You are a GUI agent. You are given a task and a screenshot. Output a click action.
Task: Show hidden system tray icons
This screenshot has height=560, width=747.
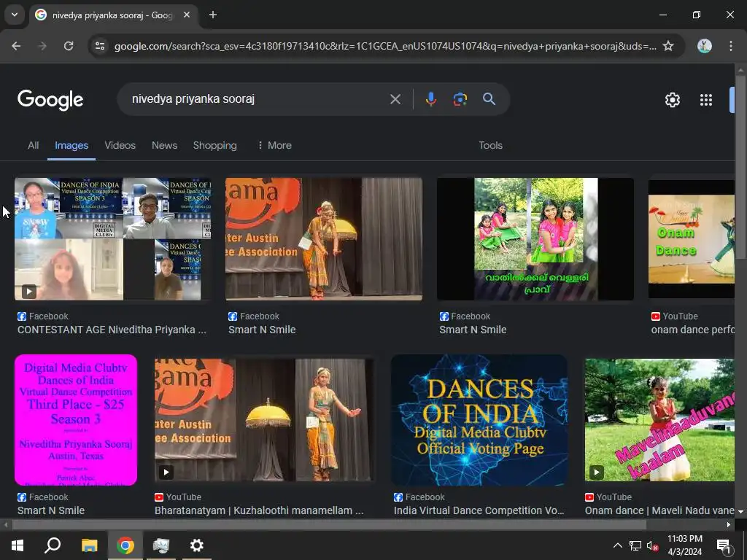coord(617,545)
